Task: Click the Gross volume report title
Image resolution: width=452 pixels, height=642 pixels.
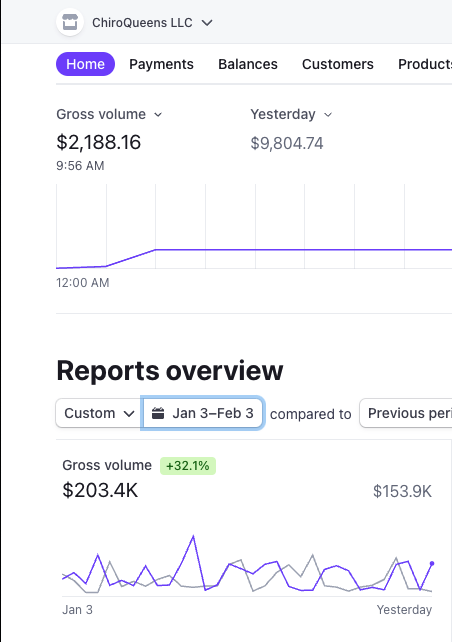Action: click(107, 466)
